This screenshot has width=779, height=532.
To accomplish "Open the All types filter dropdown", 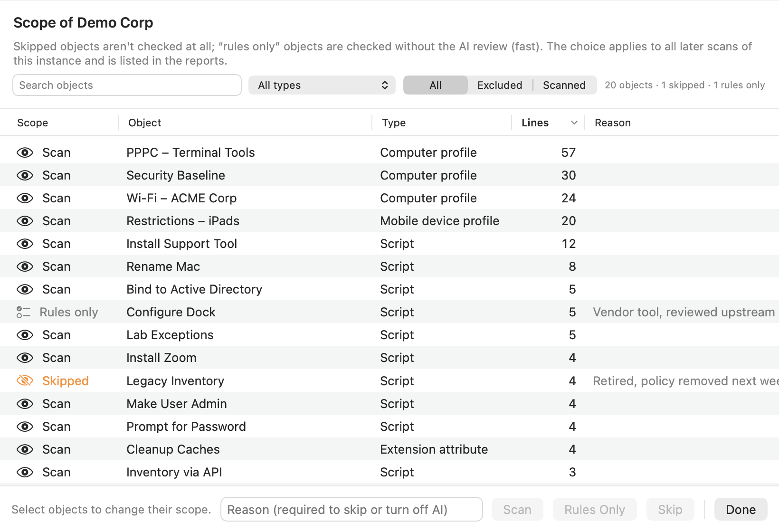I will [322, 85].
